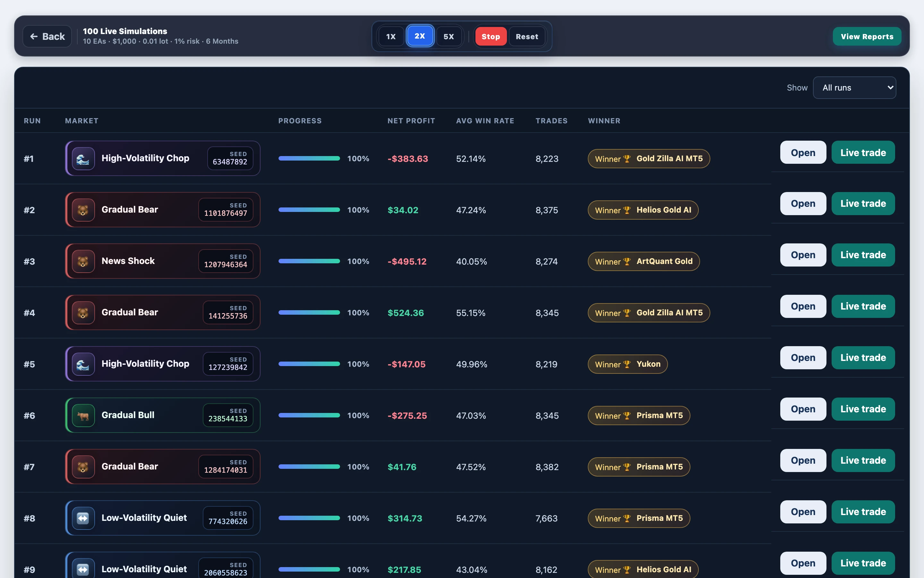The height and width of the screenshot is (578, 924).
Task: Click net profit -$383.63
Action: pyautogui.click(x=407, y=159)
